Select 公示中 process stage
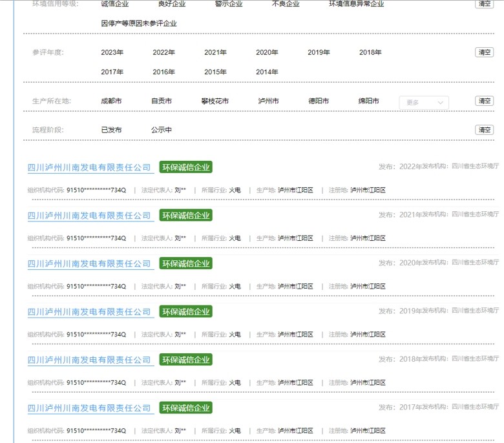This screenshot has width=504, height=443. pyautogui.click(x=162, y=130)
